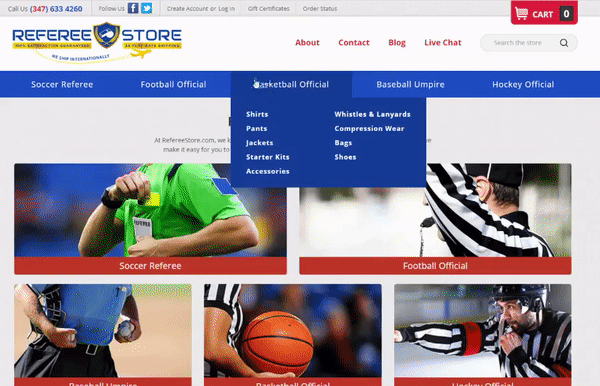Select Pants in Basketball dropdown
600x386 pixels.
[x=256, y=128]
